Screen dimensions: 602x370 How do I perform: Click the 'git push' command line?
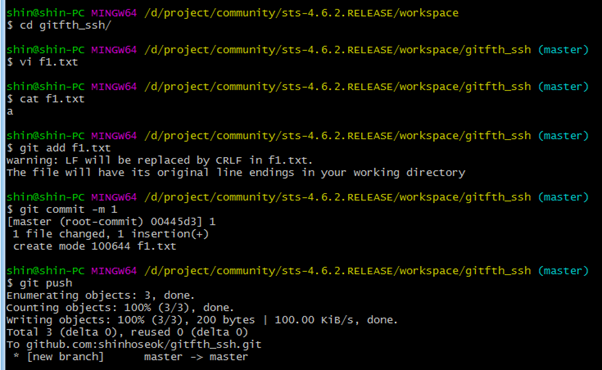tap(39, 283)
